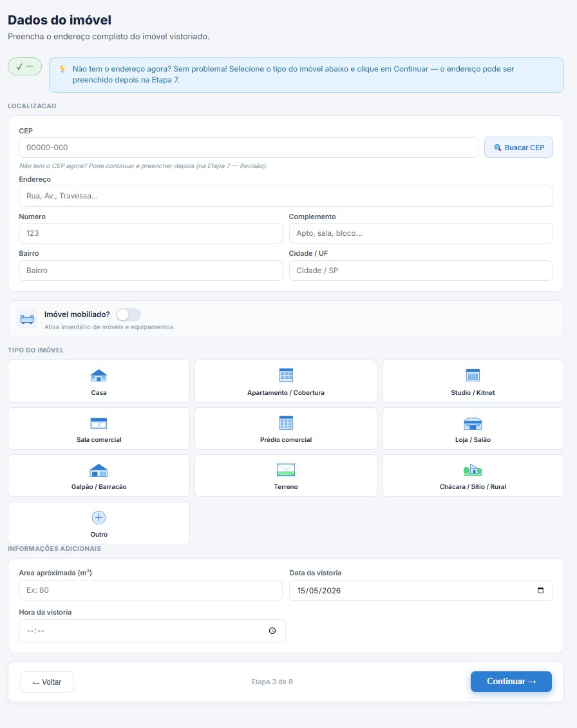Click the Hora da vistoria time field
The image size is (577, 728).
[152, 631]
